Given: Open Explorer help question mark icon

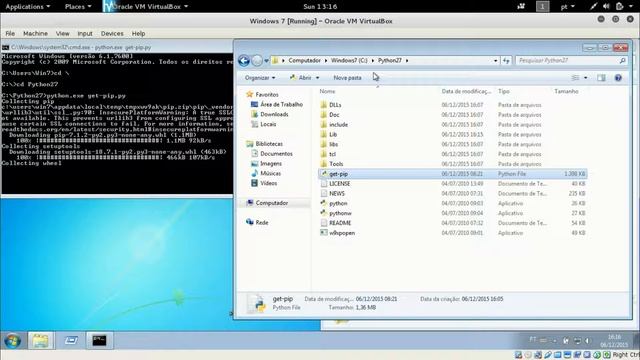Looking at the screenshot, I should [618, 78].
